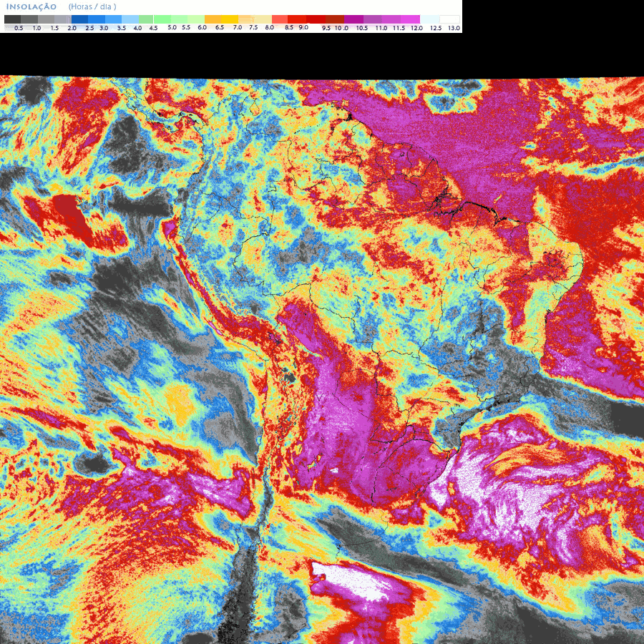This screenshot has width=644, height=644.
Task: Click the '7.5' legend value
Action: tap(253, 27)
